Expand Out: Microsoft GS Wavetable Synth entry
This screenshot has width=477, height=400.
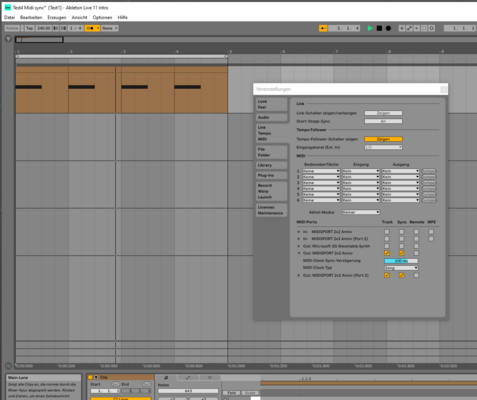299,246
